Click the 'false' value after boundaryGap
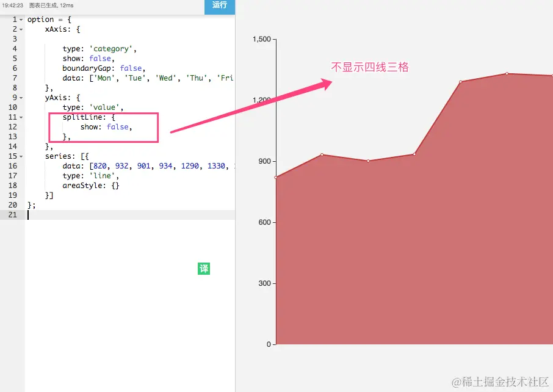The width and height of the screenshot is (553, 392). 131,68
